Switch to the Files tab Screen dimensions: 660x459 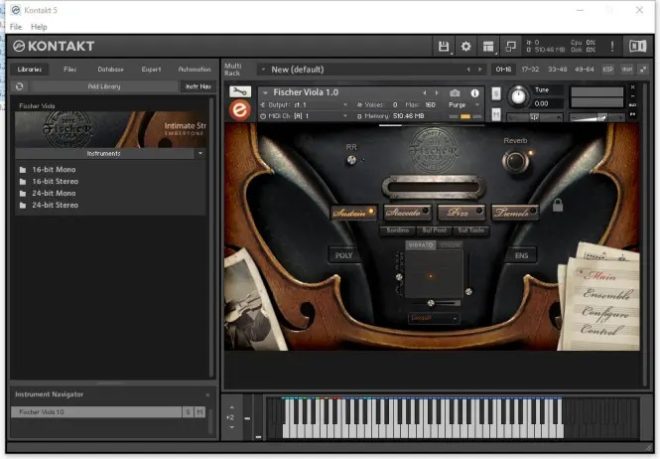point(70,69)
